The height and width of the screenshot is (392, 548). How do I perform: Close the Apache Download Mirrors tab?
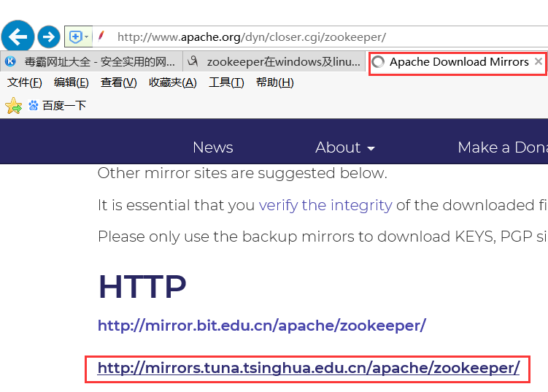pos(539,61)
